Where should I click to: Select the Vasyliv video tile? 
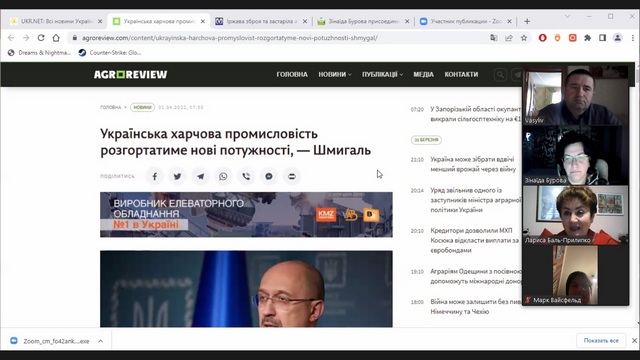tap(576, 96)
